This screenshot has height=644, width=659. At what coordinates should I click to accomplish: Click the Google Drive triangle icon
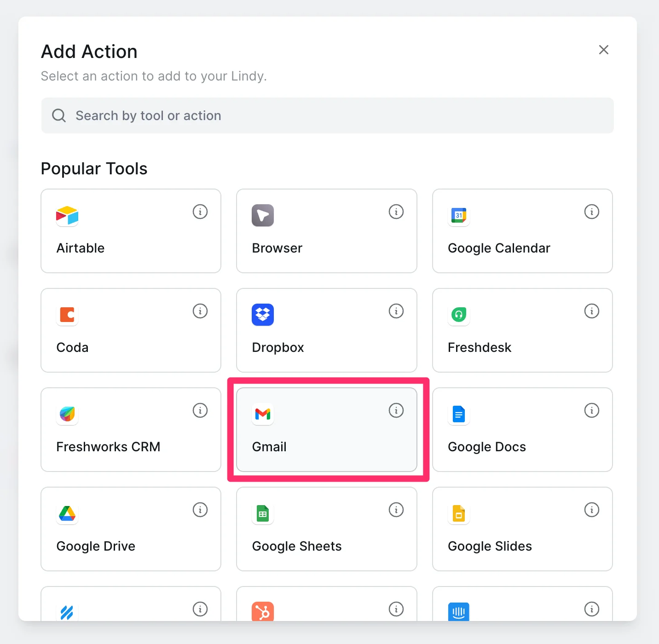67,513
